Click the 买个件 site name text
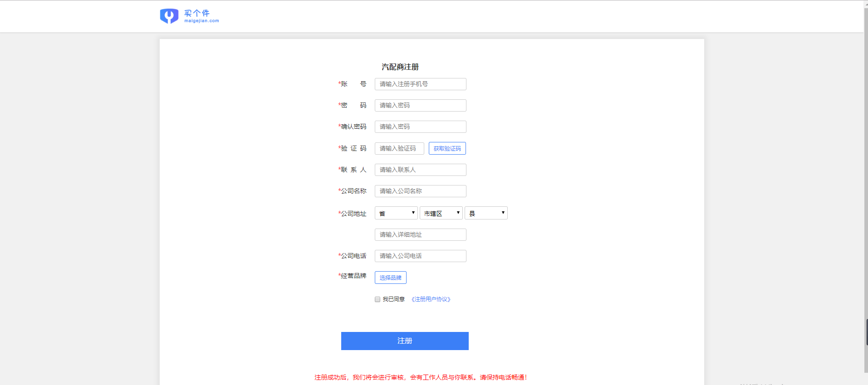The image size is (868, 385). click(197, 13)
